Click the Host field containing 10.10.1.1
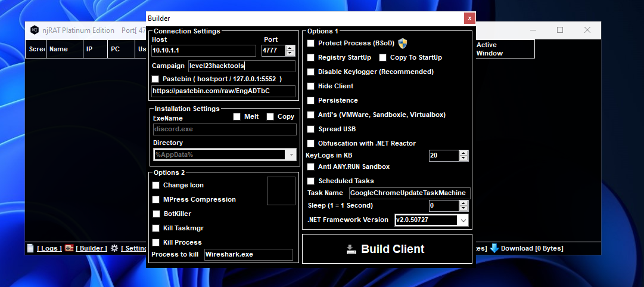 coord(204,51)
